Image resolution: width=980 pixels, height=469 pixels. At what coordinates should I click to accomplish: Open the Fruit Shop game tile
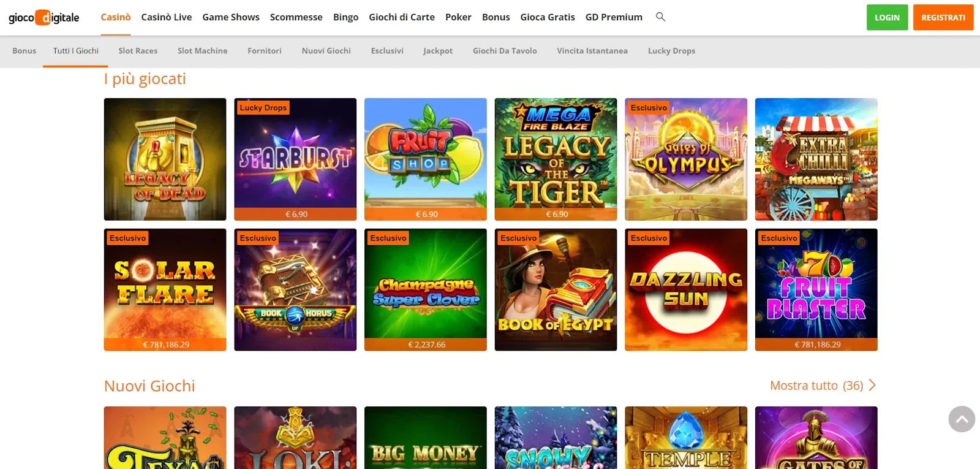coord(426,159)
